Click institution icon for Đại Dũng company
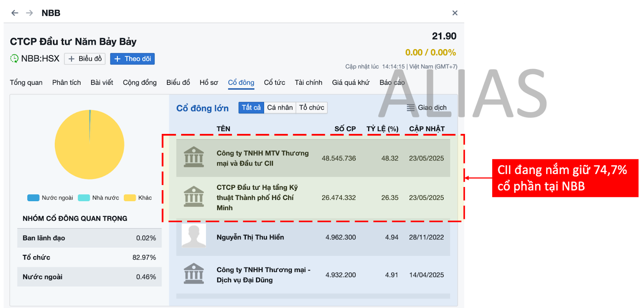The height and width of the screenshot is (308, 644). 194,273
